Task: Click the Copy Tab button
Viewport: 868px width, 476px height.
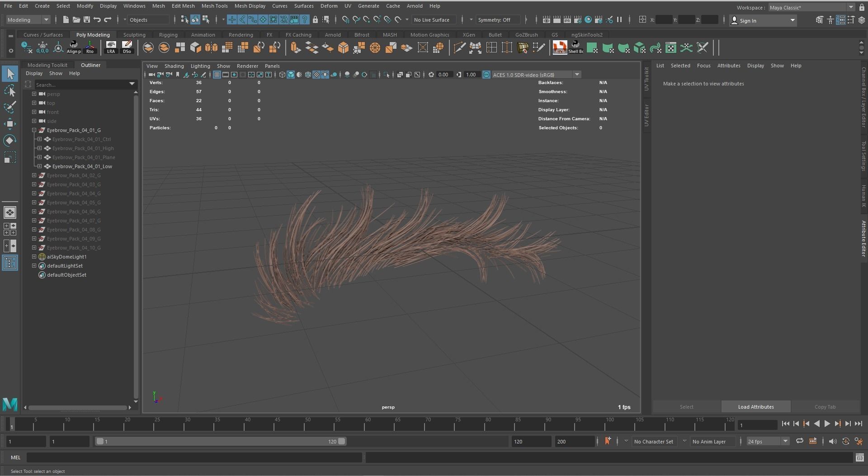Action: (825, 406)
